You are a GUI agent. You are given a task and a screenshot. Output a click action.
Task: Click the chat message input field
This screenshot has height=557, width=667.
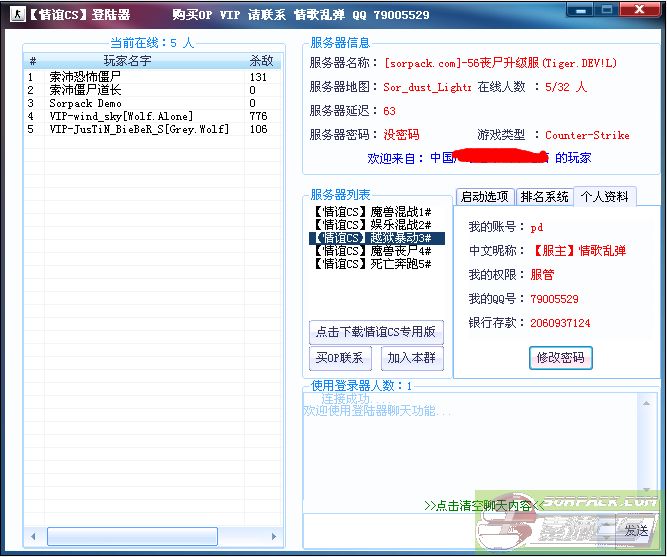pyautogui.click(x=455, y=530)
